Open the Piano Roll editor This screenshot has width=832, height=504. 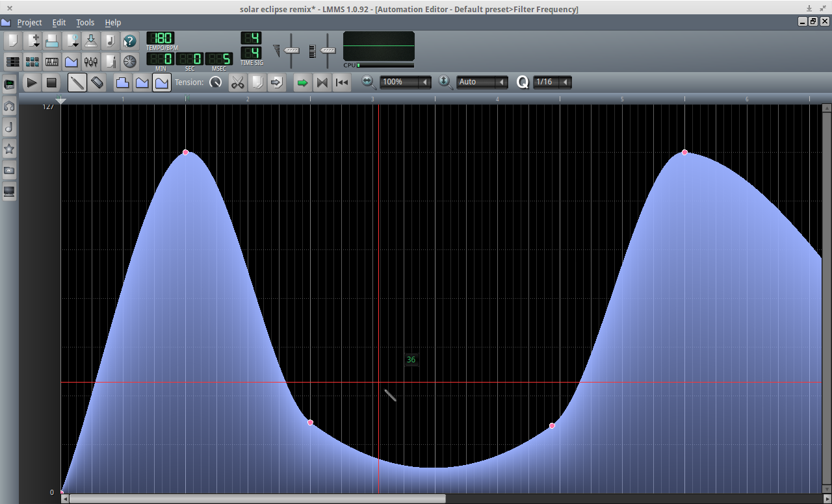52,62
